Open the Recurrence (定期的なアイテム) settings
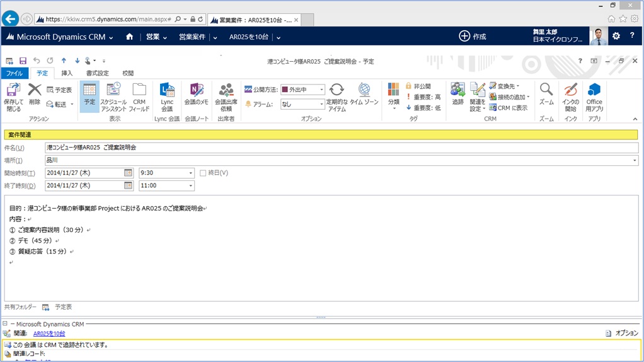Screen dimensions: 644x362 [x=336, y=97]
